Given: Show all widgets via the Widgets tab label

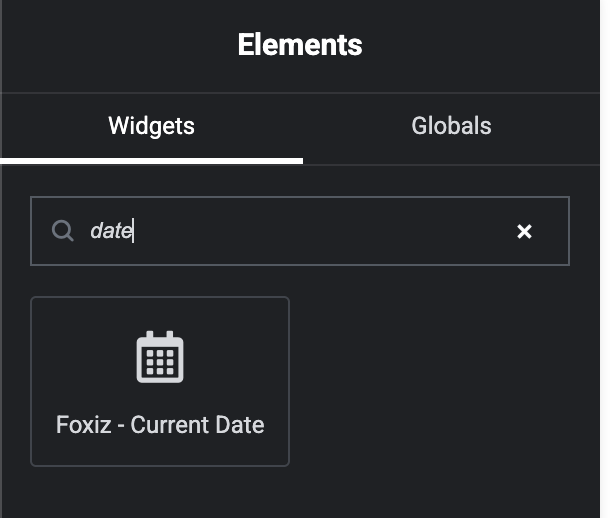Looking at the screenshot, I should (151, 126).
